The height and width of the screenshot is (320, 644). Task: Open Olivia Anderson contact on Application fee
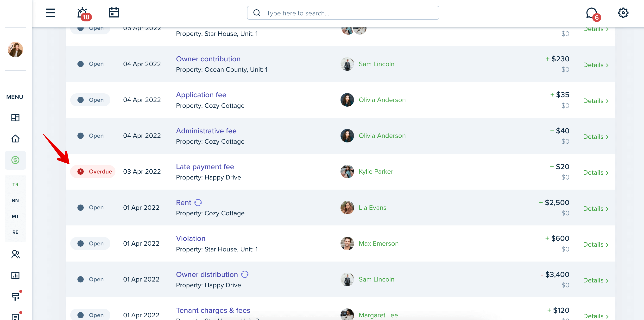coord(382,100)
